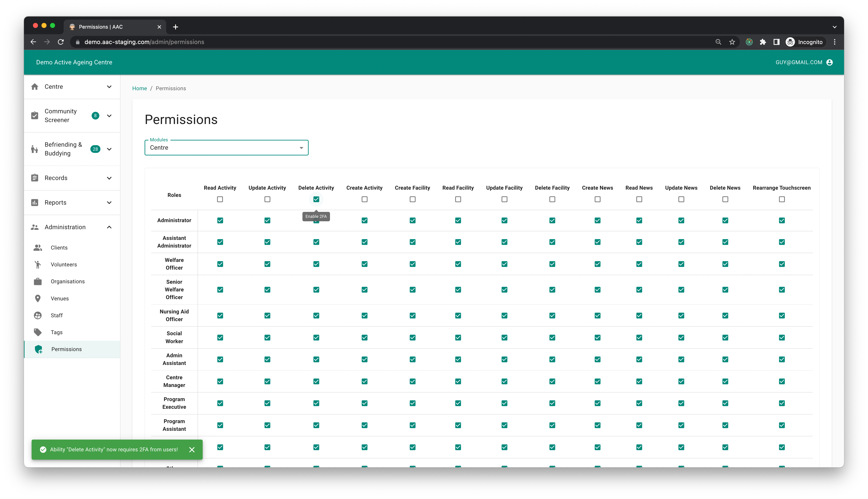Image resolution: width=868 pixels, height=499 pixels.
Task: Toggle the browser side panel icon
Action: (777, 42)
